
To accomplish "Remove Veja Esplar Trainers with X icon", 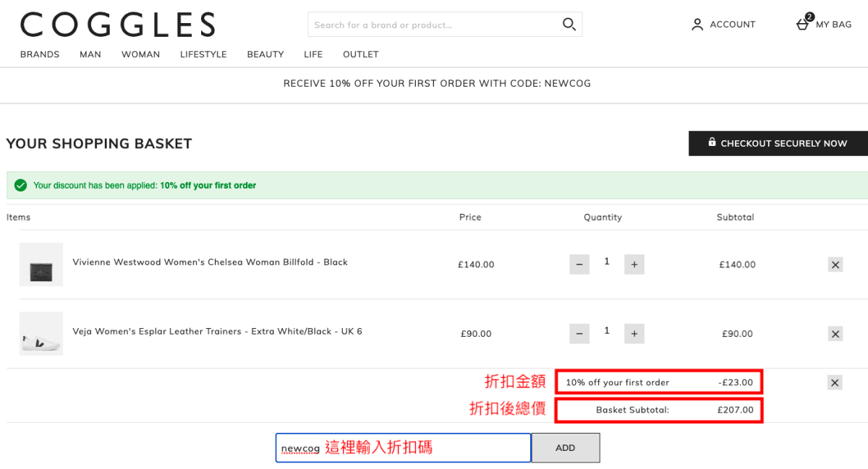I will pos(835,334).
